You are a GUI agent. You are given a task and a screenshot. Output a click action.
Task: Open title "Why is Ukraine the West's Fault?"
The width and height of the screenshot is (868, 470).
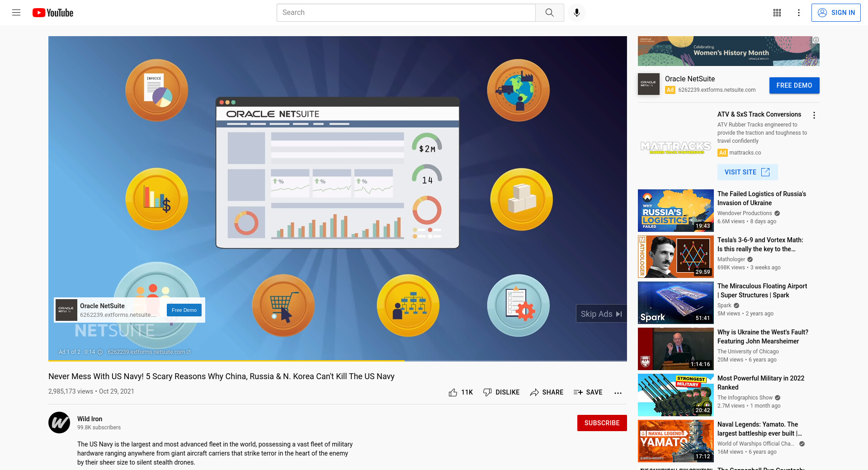click(763, 337)
